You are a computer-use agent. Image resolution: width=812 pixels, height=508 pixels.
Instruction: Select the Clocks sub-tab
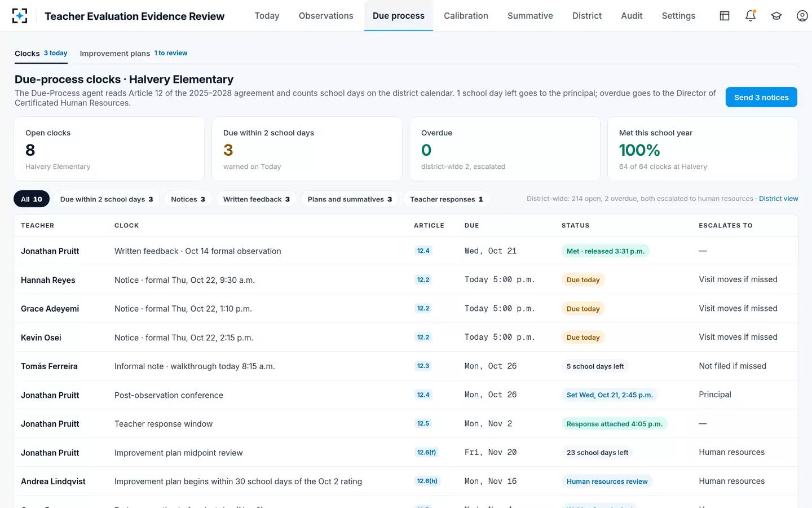click(x=41, y=54)
